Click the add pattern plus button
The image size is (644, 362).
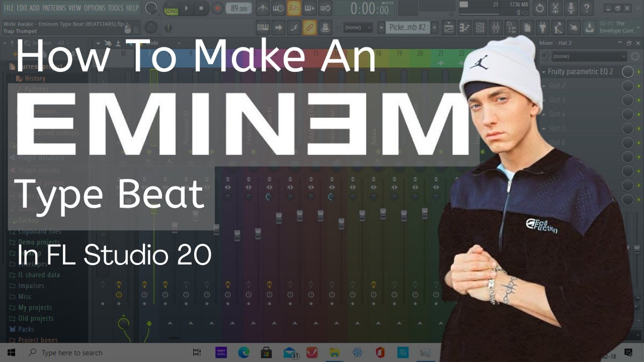(x=434, y=27)
